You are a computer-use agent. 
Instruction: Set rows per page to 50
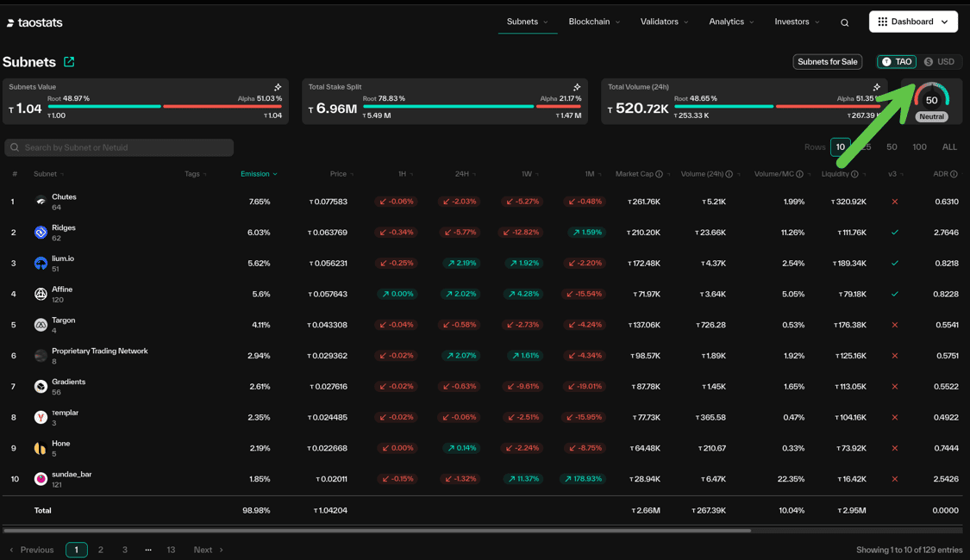pos(892,147)
